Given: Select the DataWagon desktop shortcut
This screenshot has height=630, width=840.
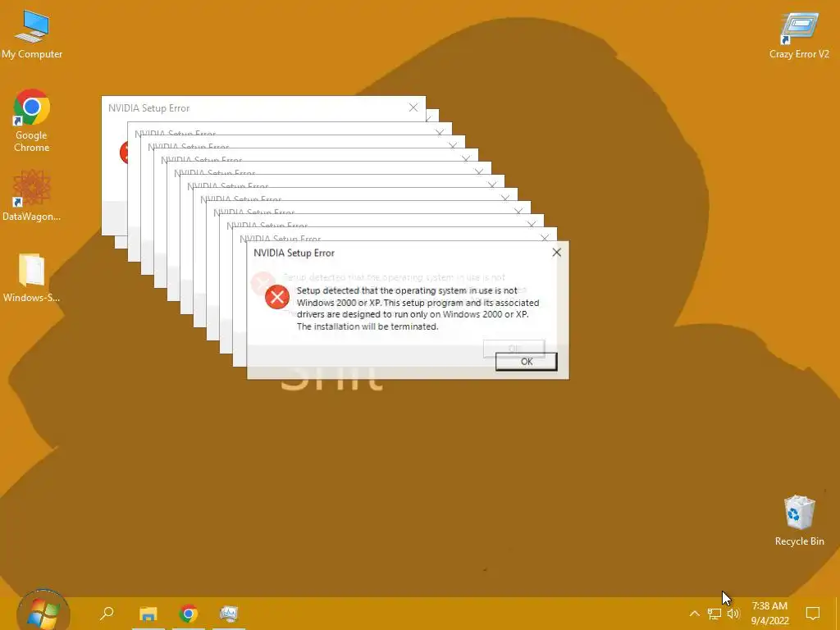Looking at the screenshot, I should tap(32, 195).
